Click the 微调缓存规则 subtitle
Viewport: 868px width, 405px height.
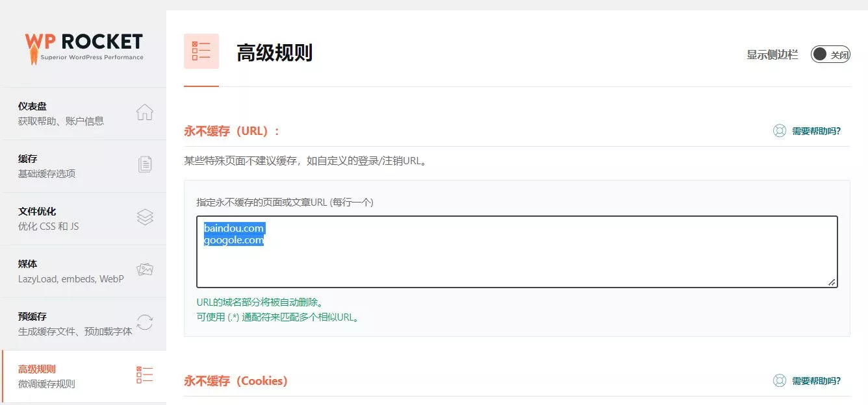[x=47, y=384]
